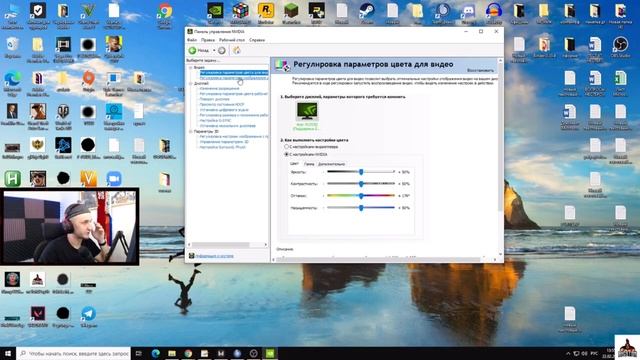Open the Back history dropdown arrow

tap(214, 50)
